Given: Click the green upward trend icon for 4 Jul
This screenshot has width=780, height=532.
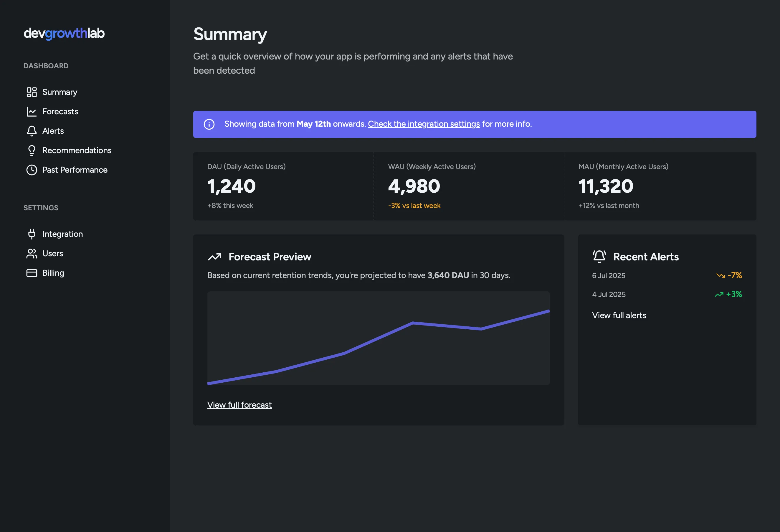Looking at the screenshot, I should tap(718, 294).
